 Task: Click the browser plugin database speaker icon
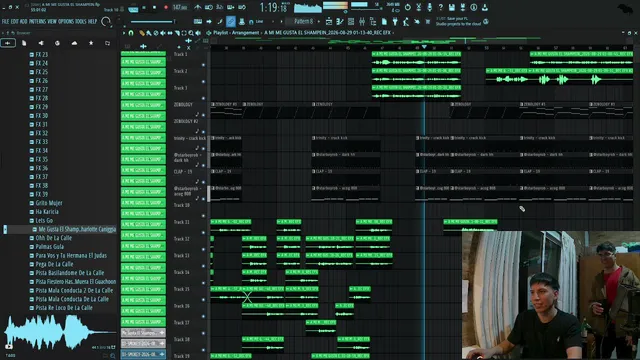click(41, 43)
